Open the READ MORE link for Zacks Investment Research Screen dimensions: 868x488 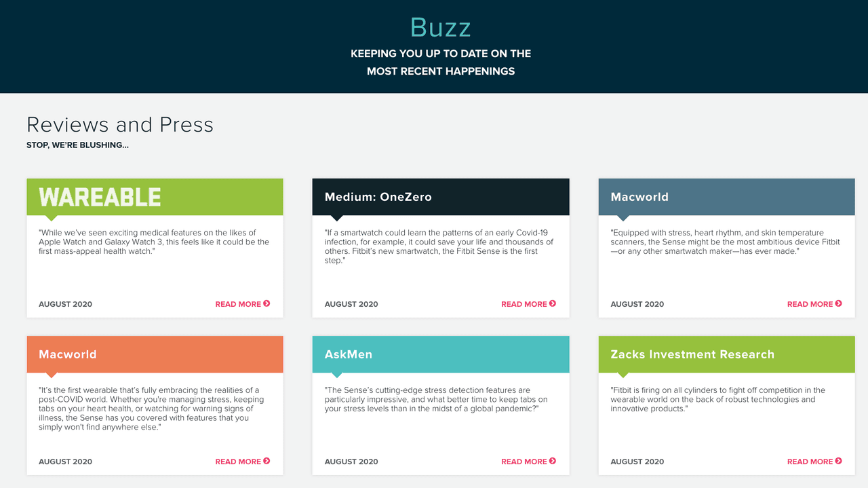810,462
